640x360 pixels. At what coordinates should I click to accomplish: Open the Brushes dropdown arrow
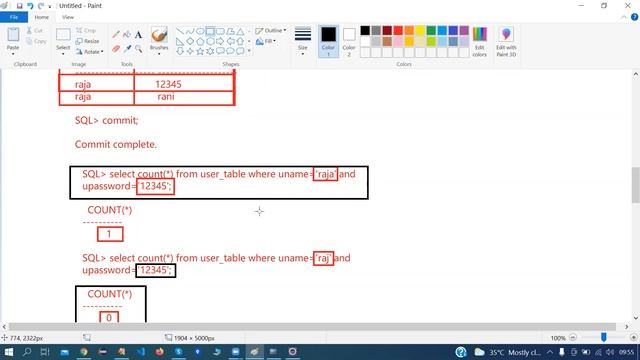[x=159, y=54]
